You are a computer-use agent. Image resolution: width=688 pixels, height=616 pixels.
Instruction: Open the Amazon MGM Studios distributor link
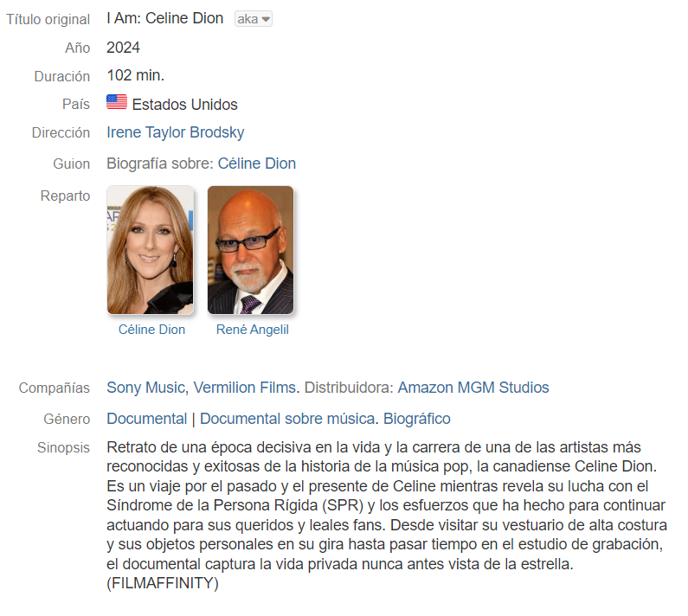click(473, 388)
